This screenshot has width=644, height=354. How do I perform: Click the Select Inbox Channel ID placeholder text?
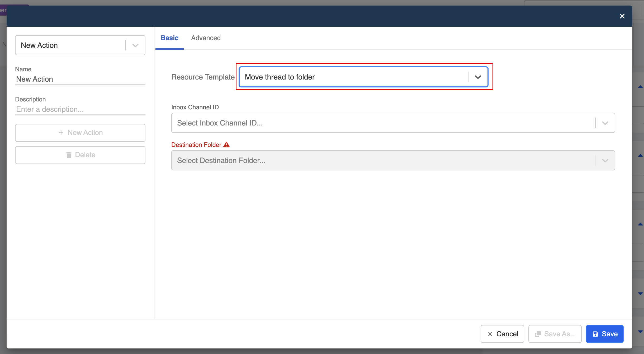tap(220, 123)
